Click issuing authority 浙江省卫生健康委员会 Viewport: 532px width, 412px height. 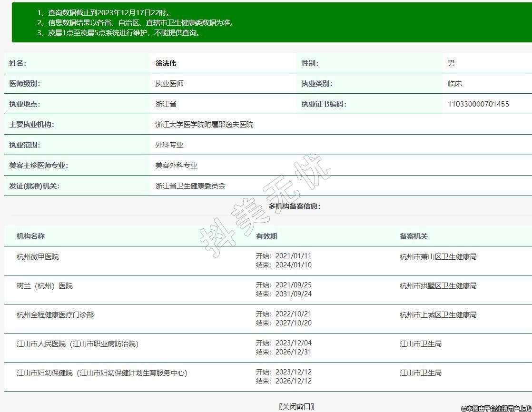click(190, 186)
